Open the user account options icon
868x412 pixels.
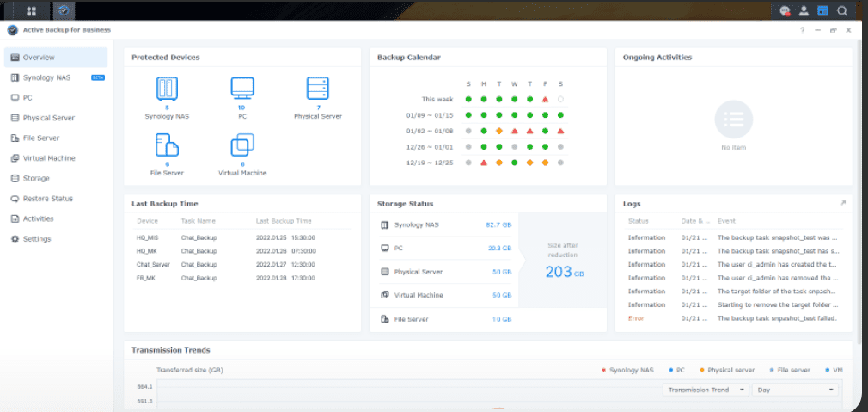click(804, 10)
